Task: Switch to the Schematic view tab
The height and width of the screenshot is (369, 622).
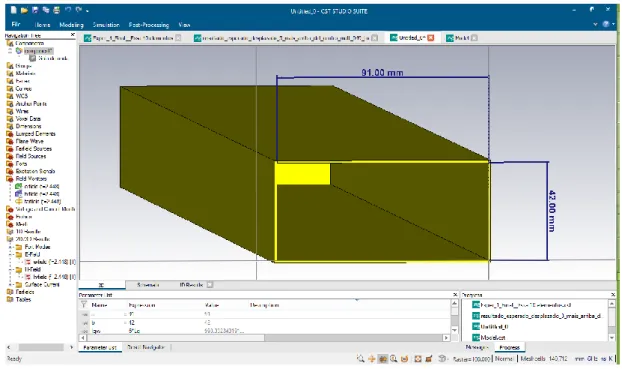Action: click(x=148, y=285)
